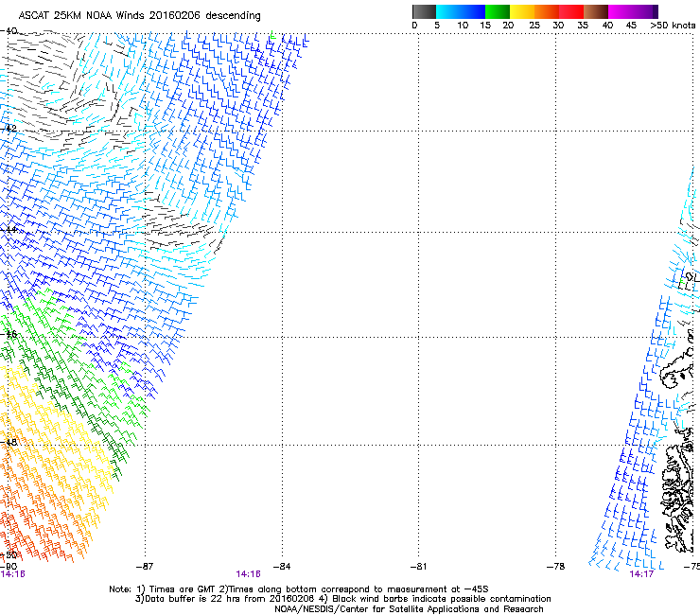
Task: Click the '-87' longitude axis label
Action: pyautogui.click(x=145, y=567)
